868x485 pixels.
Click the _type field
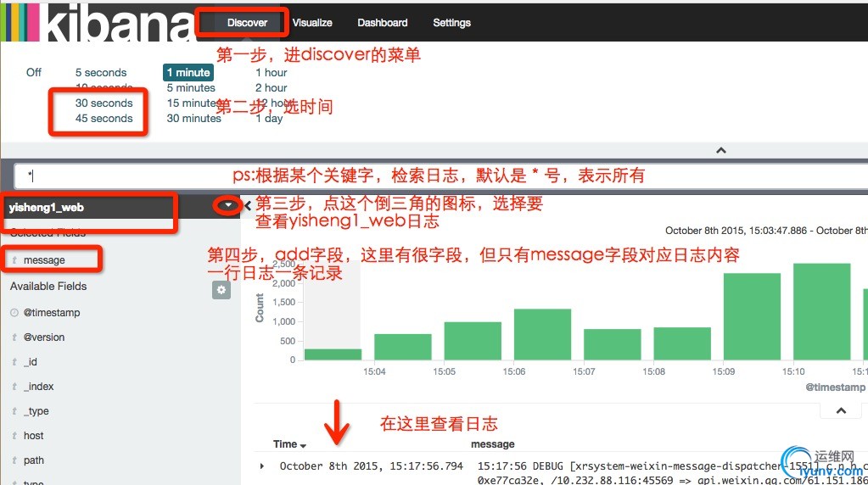[x=36, y=411]
